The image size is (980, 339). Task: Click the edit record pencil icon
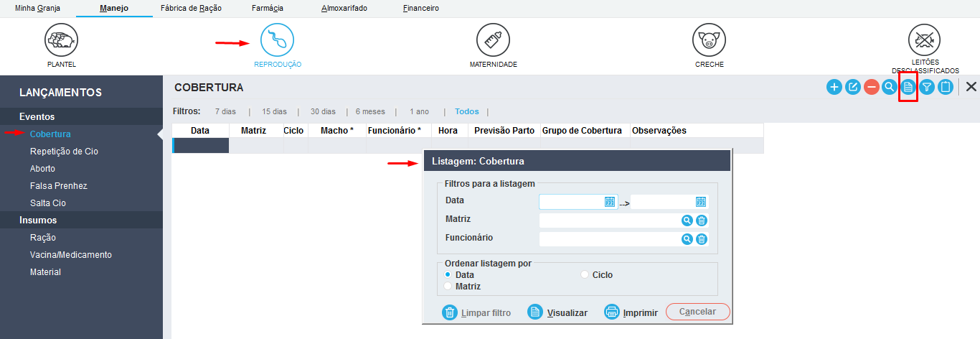tap(853, 87)
